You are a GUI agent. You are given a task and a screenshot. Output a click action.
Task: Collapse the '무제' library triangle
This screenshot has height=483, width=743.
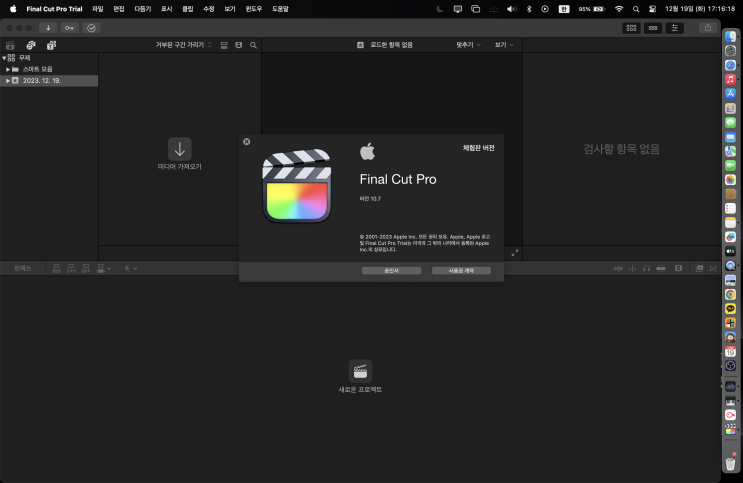click(x=4, y=58)
